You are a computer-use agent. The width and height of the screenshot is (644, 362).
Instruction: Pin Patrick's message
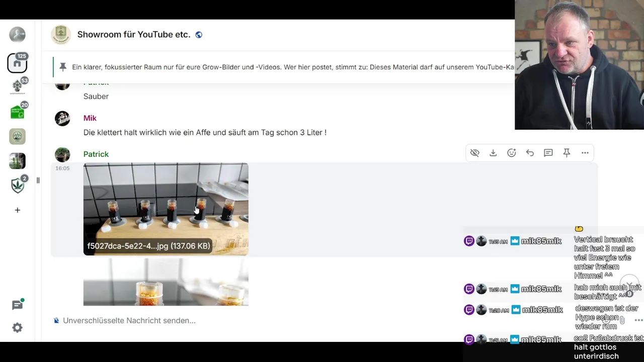(x=567, y=153)
